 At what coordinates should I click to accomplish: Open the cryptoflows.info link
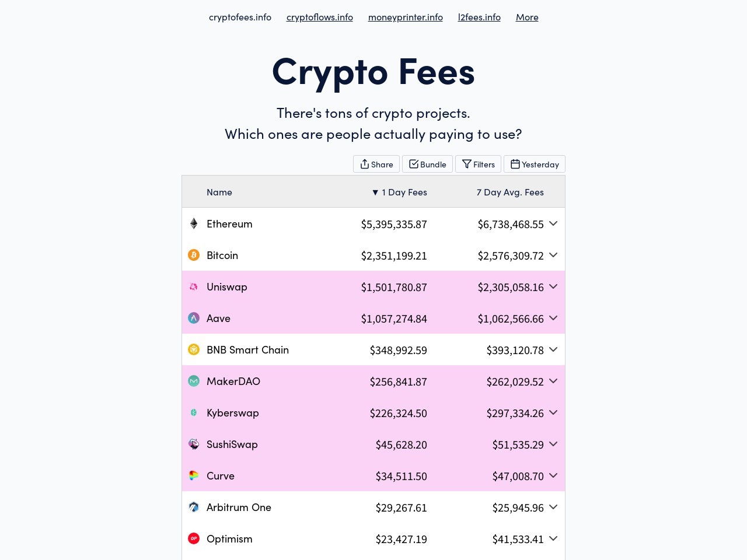[x=319, y=17]
